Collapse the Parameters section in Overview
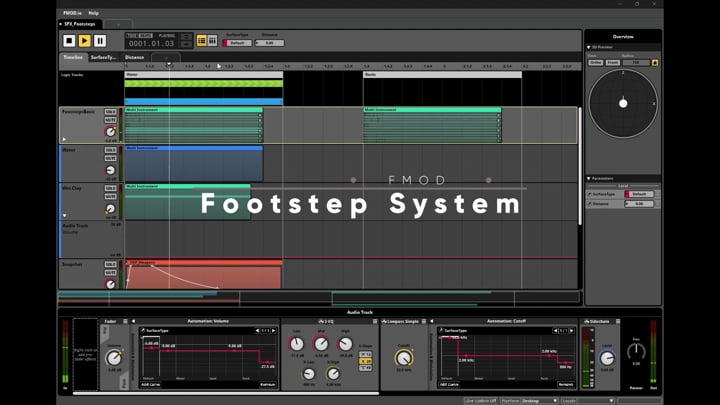The height and width of the screenshot is (405, 720). click(x=589, y=179)
